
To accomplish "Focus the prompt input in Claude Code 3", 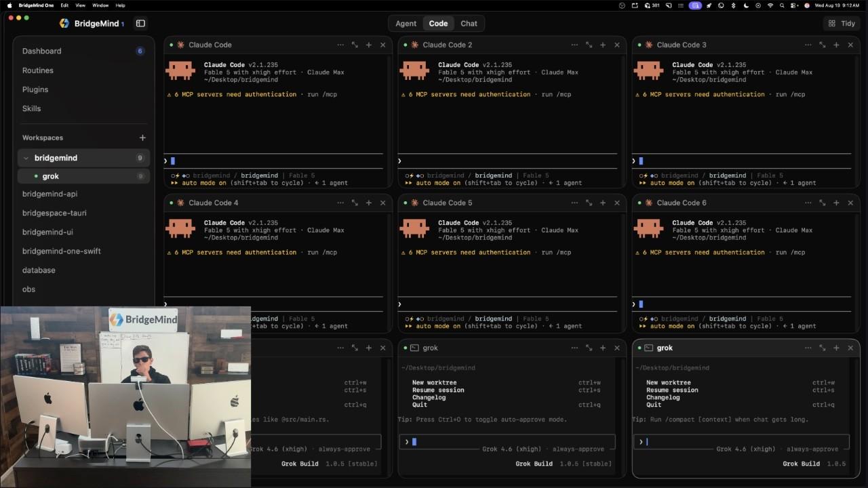I will click(741, 161).
